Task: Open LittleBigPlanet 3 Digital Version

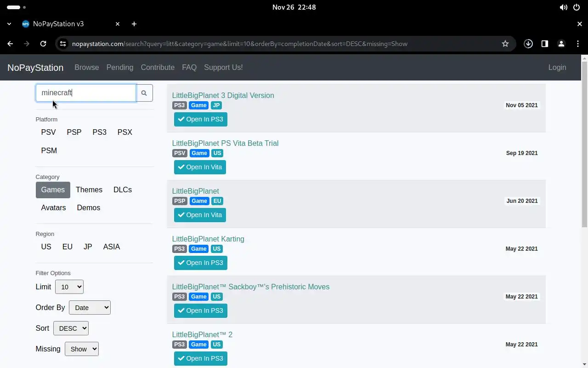Action: (223, 96)
